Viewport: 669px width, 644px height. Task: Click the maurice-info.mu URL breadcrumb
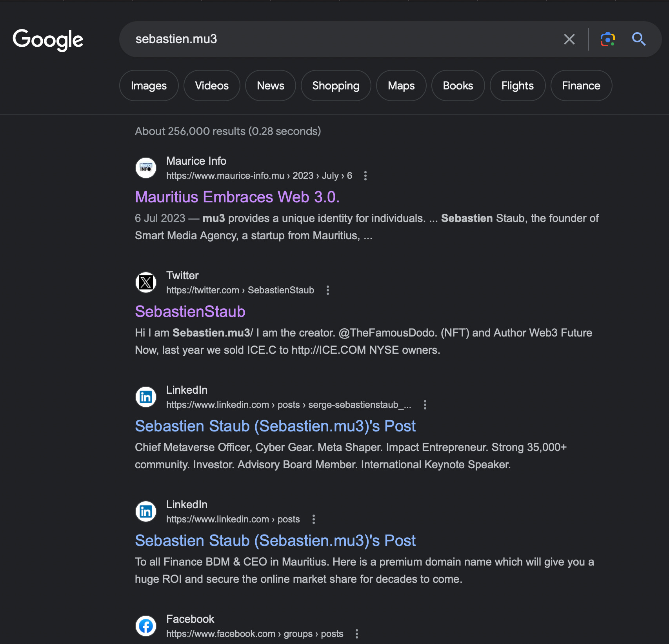click(259, 176)
